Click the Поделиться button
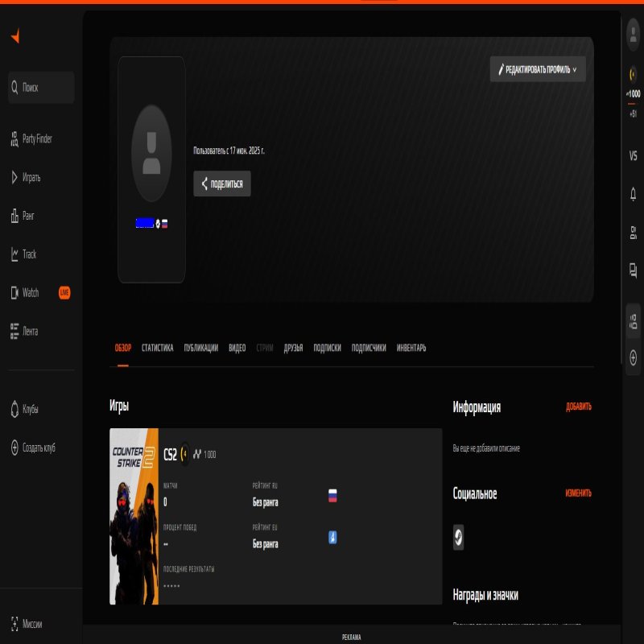This screenshot has height=644, width=644. pyautogui.click(x=222, y=184)
